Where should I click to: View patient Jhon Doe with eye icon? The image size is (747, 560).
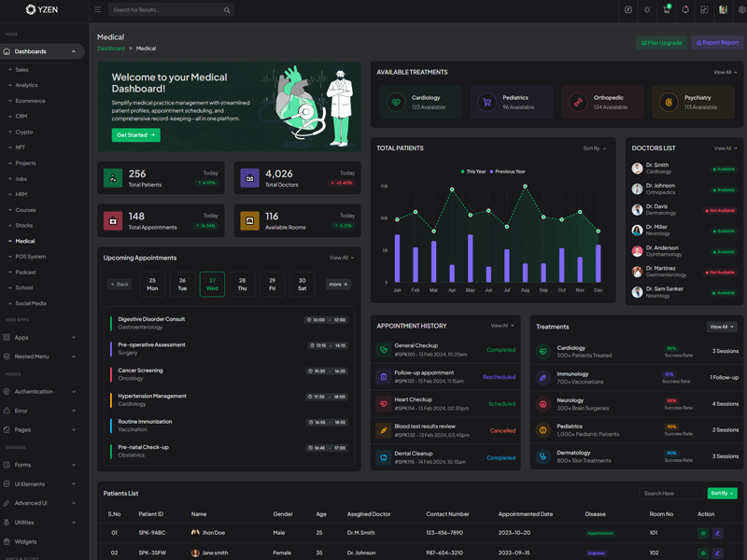703,533
